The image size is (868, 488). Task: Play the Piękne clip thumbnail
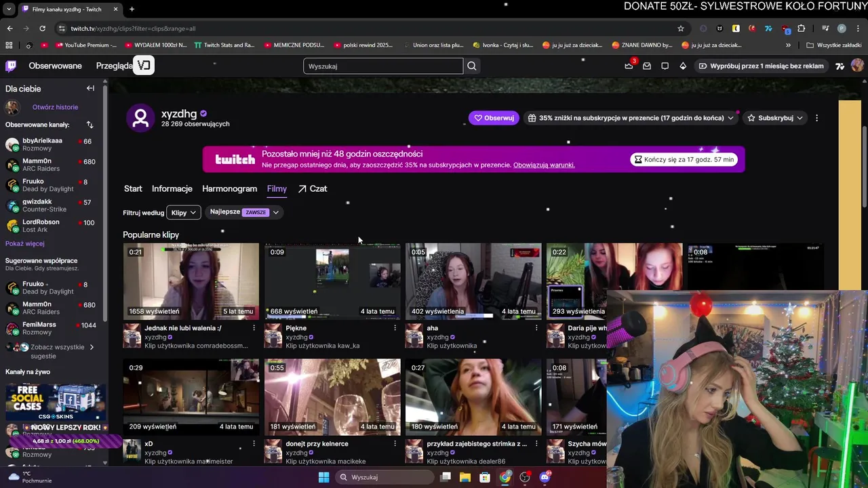(x=332, y=281)
